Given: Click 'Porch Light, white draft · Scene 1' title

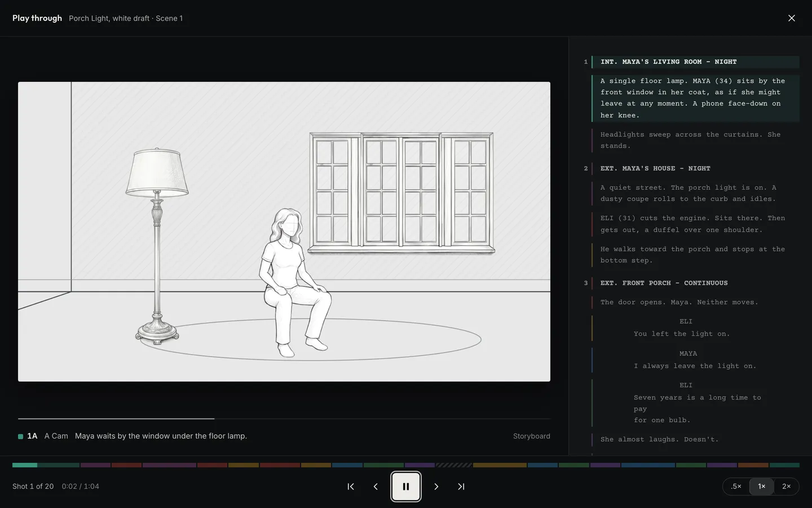Looking at the screenshot, I should tap(126, 19).
